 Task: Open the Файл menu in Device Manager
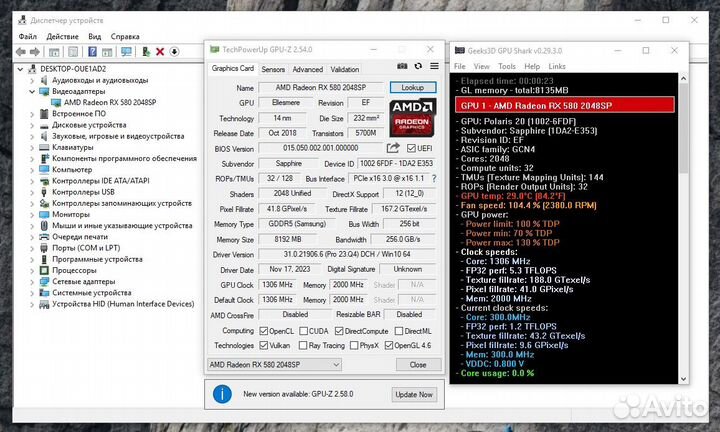28,36
